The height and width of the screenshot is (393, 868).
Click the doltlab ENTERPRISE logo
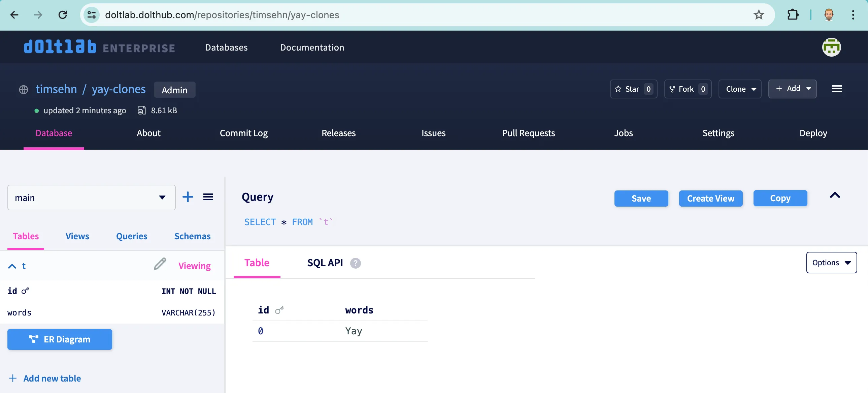99,47
